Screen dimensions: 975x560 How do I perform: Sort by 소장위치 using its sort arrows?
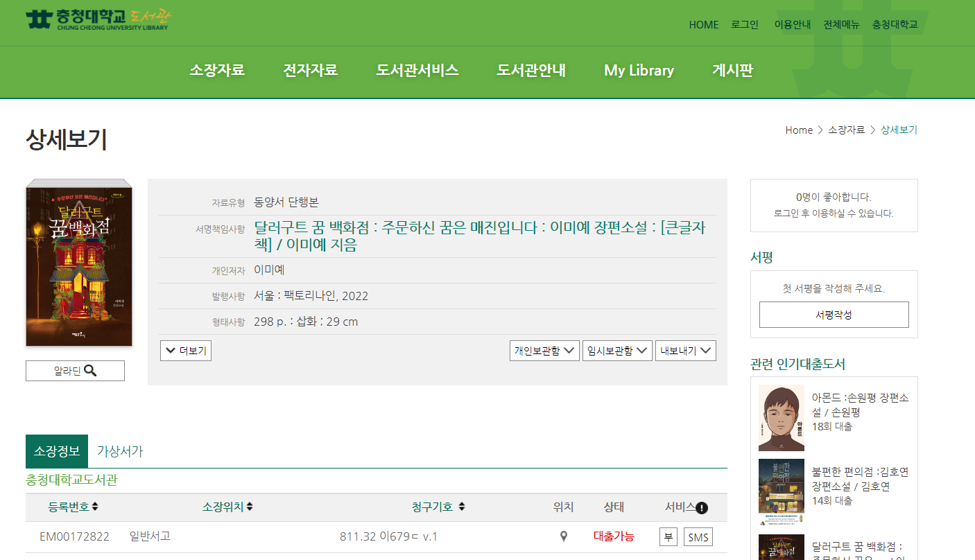pos(250,507)
